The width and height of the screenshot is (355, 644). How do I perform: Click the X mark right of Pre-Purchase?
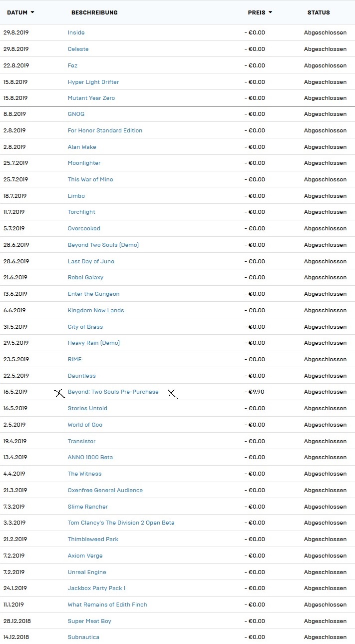click(172, 393)
